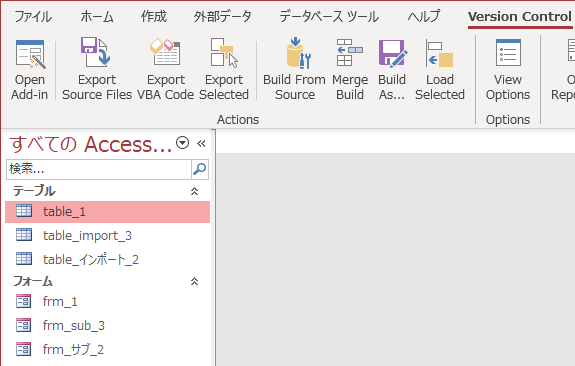Click Export Source Files icon
The height and width of the screenshot is (366, 575).
(95, 52)
